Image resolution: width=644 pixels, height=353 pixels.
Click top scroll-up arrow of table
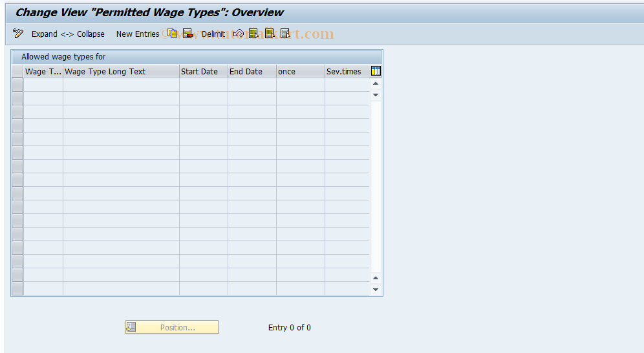[x=376, y=83]
